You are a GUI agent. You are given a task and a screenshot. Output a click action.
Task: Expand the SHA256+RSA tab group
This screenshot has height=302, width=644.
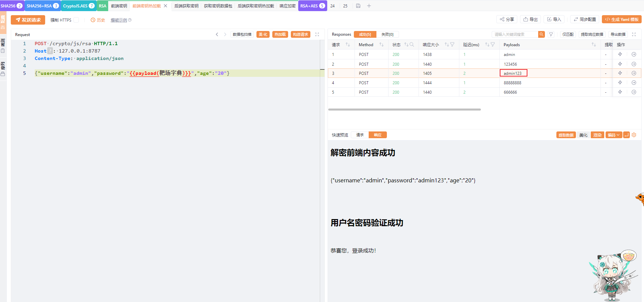tap(42, 6)
